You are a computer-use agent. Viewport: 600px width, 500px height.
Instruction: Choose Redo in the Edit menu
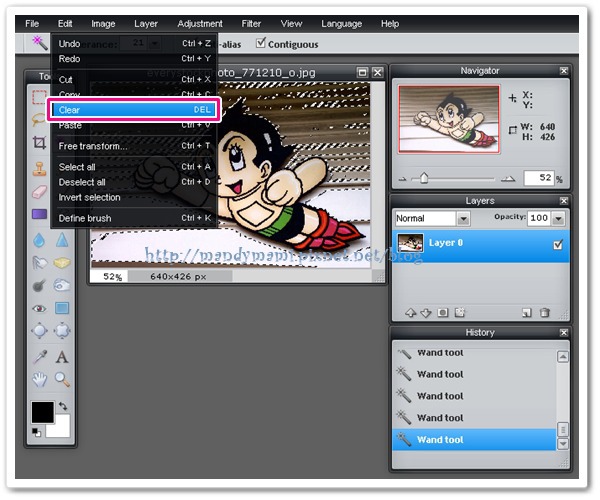click(134, 59)
